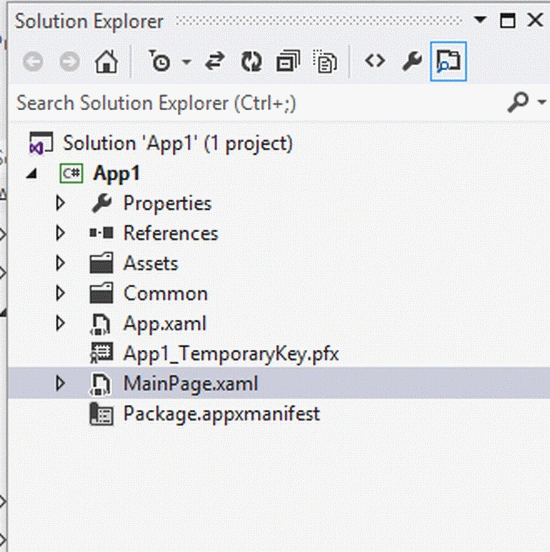Expand the Assets folder
The width and height of the screenshot is (550, 552).
[60, 263]
